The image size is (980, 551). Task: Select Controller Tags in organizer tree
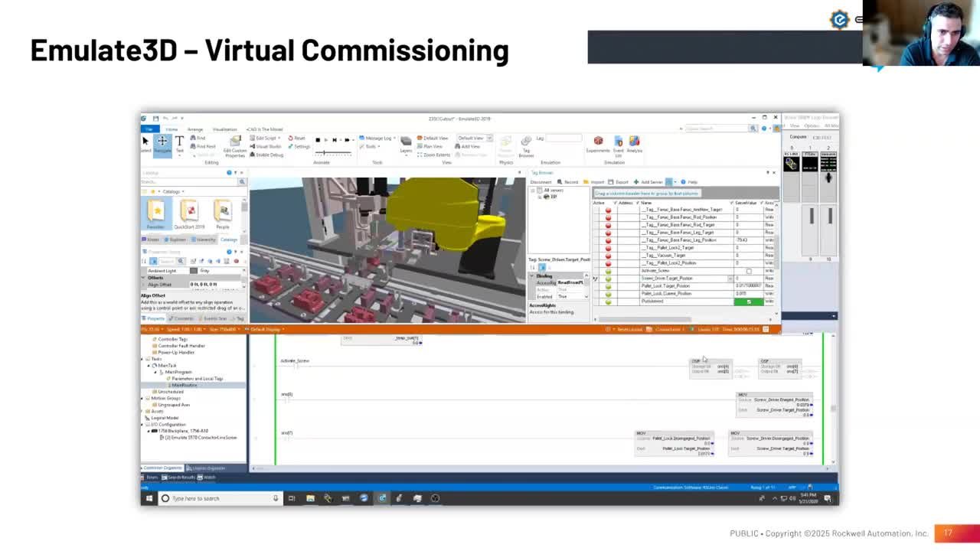(171, 339)
